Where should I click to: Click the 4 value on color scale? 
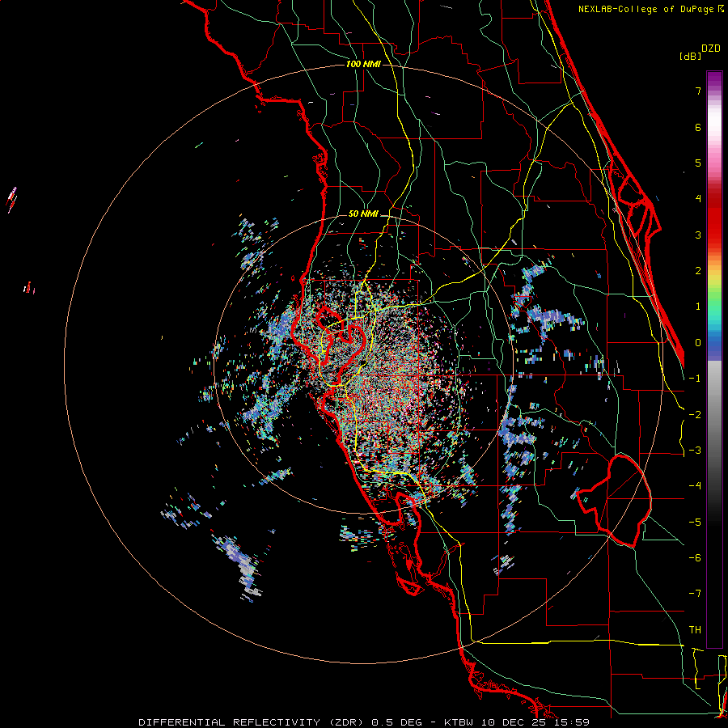pyautogui.click(x=698, y=199)
